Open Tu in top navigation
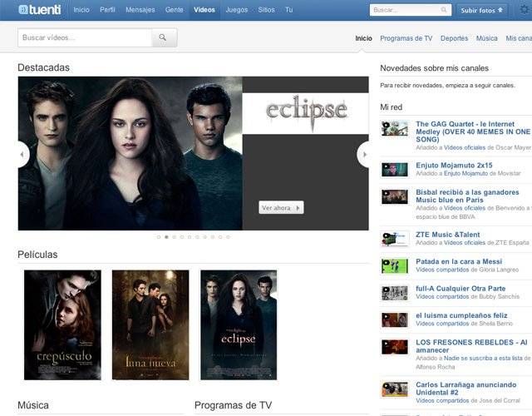 (x=288, y=10)
